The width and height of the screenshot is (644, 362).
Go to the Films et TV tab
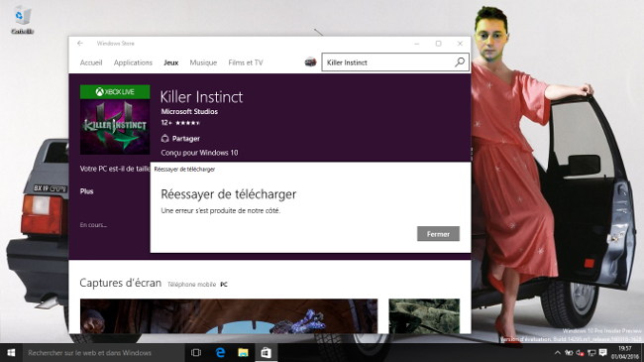[x=245, y=62]
